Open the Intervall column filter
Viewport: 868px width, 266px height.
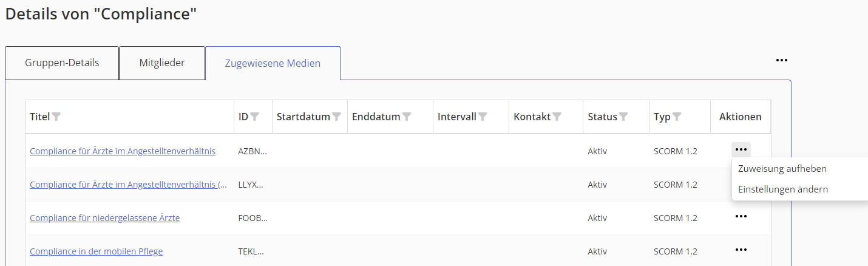[483, 117]
